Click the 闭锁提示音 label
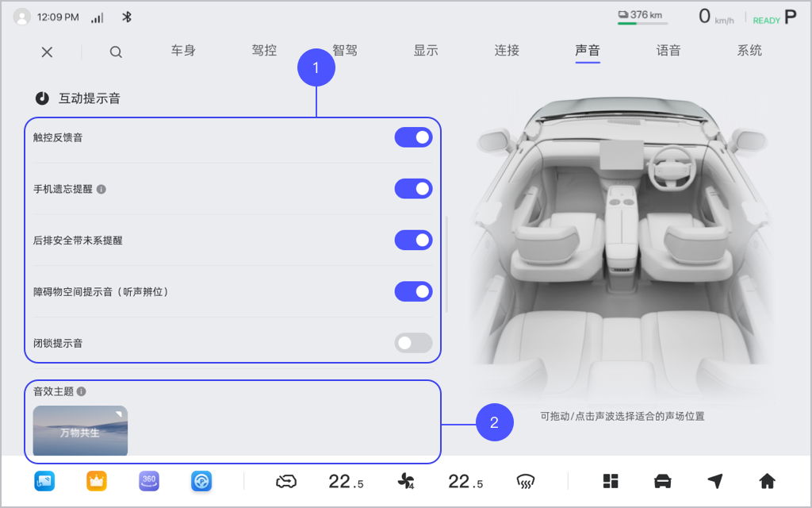Image resolution: width=812 pixels, height=508 pixels. click(x=58, y=343)
